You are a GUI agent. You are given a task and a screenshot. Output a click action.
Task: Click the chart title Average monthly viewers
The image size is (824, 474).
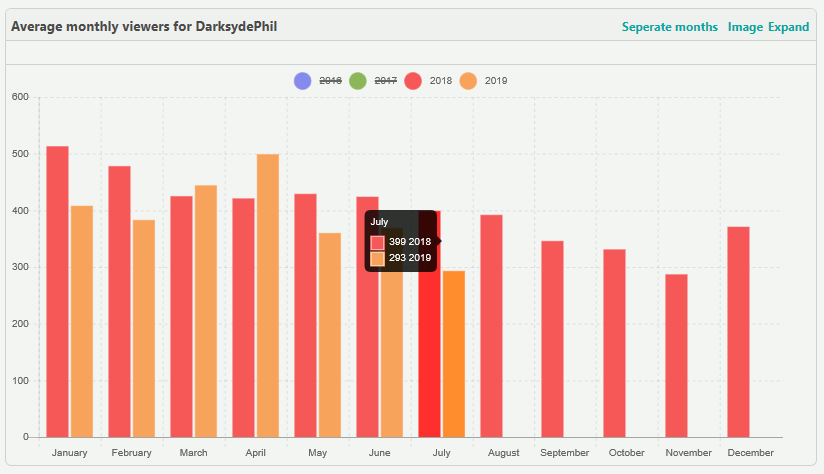(x=144, y=26)
